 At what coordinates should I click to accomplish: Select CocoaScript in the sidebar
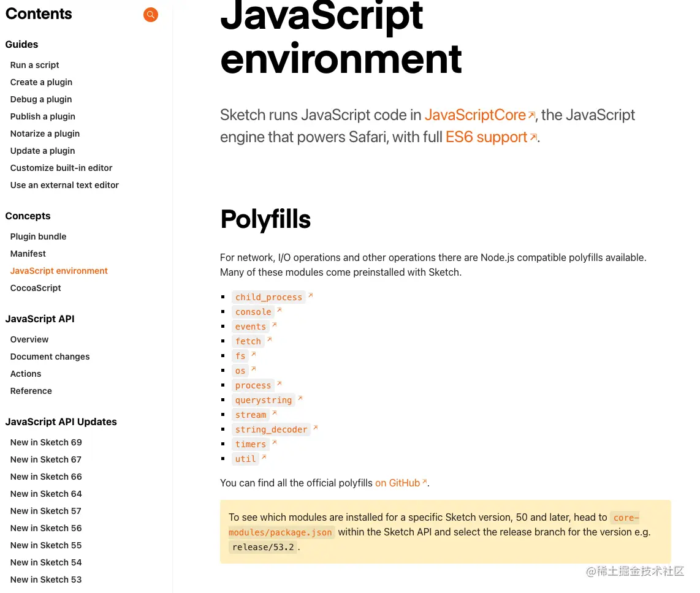tap(36, 288)
